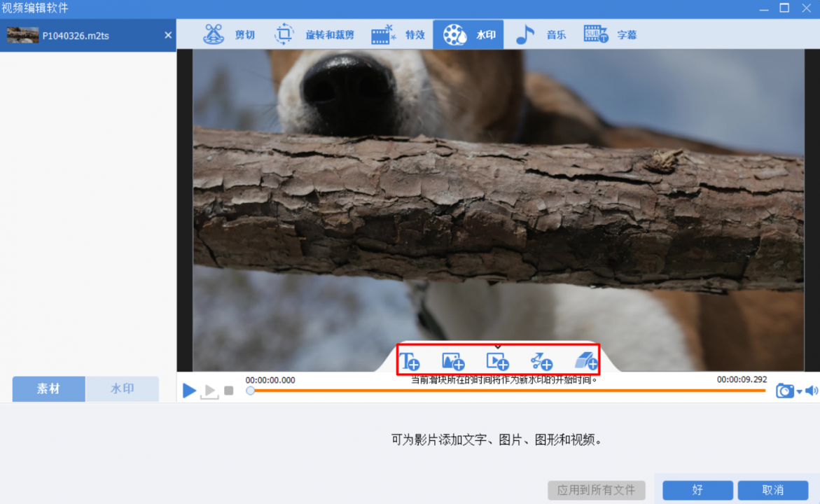
Task: Add a shape watermark icon
Action: point(541,360)
